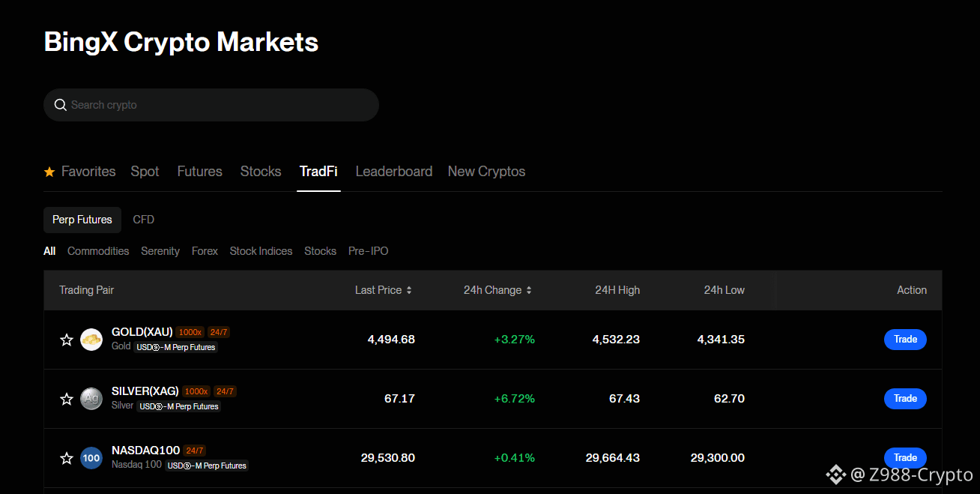Switch to the Futures tab
The image size is (980, 494).
200,172
